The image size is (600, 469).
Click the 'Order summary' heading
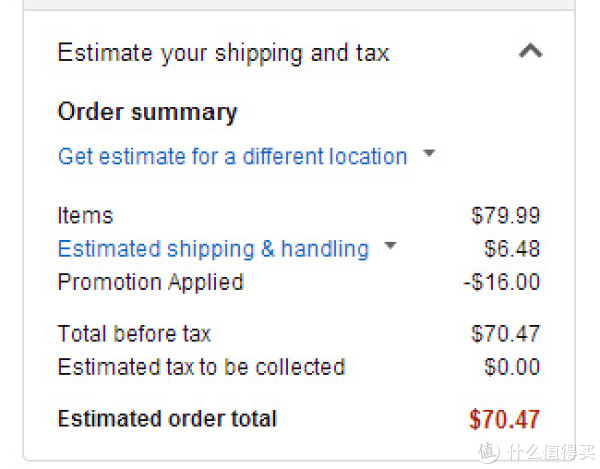[147, 112]
